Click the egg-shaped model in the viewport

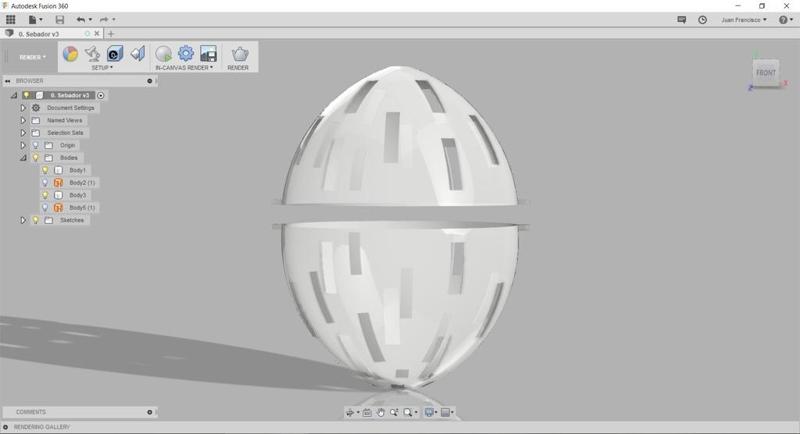click(401, 227)
